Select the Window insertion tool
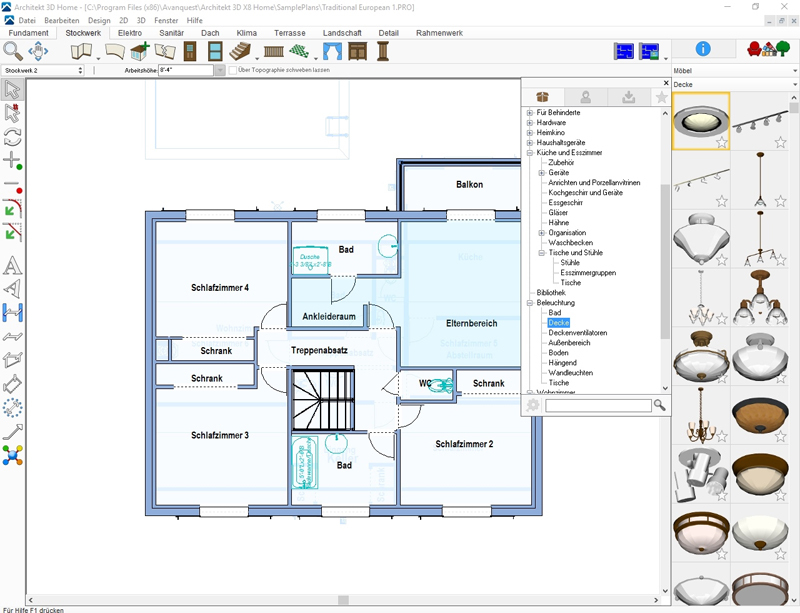Viewport: 800px width, 613px height. tap(215, 50)
